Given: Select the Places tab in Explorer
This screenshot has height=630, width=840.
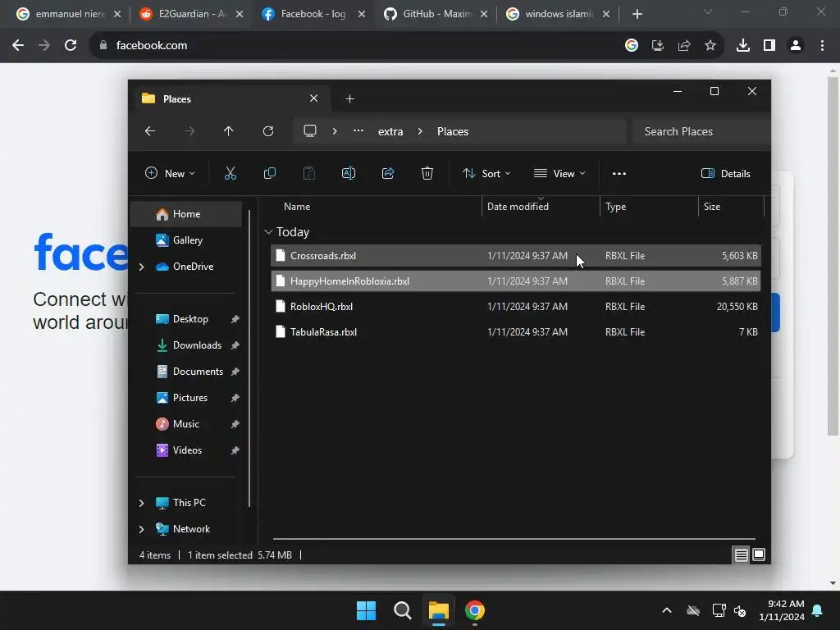Looking at the screenshot, I should (231, 99).
